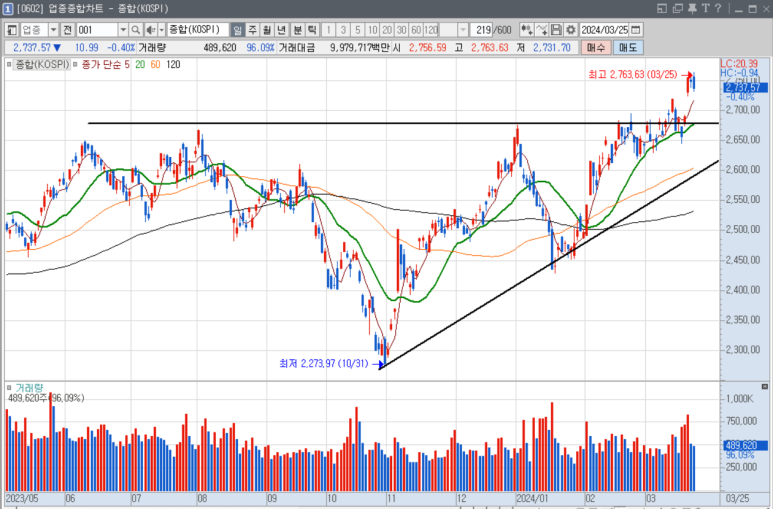
Task: Click the green 20 moving average legend
Action: click(140, 65)
